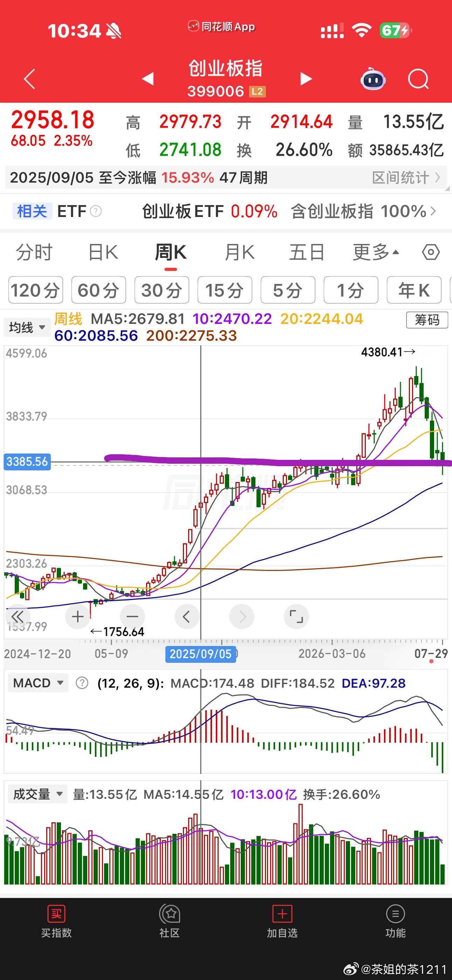This screenshot has height=980, width=452.
Task: Zoom in the chart with plus button
Action: (78, 616)
